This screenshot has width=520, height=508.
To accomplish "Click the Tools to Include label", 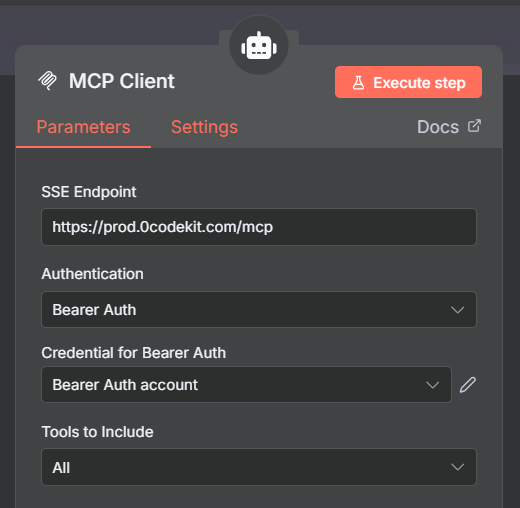I will [97, 432].
